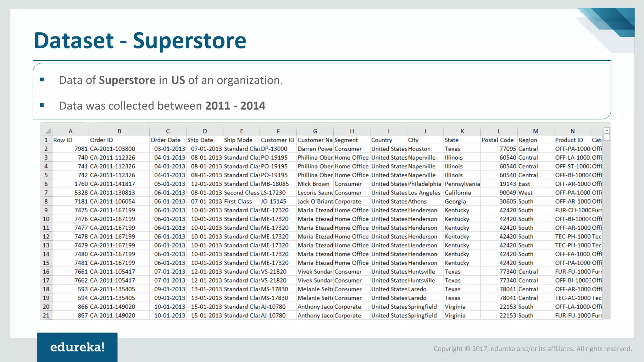Click the 'Philadelphia' city cell
The width and height of the screenshot is (644, 362).
pyautogui.click(x=425, y=184)
